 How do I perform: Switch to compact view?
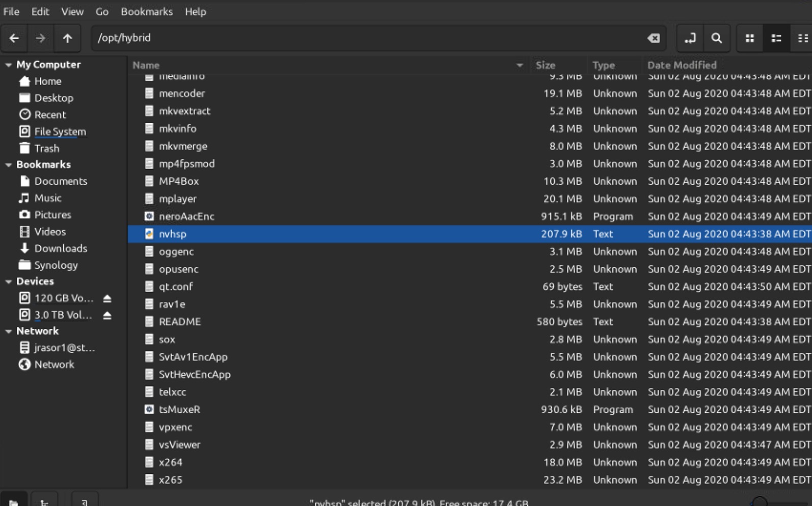[x=802, y=38]
